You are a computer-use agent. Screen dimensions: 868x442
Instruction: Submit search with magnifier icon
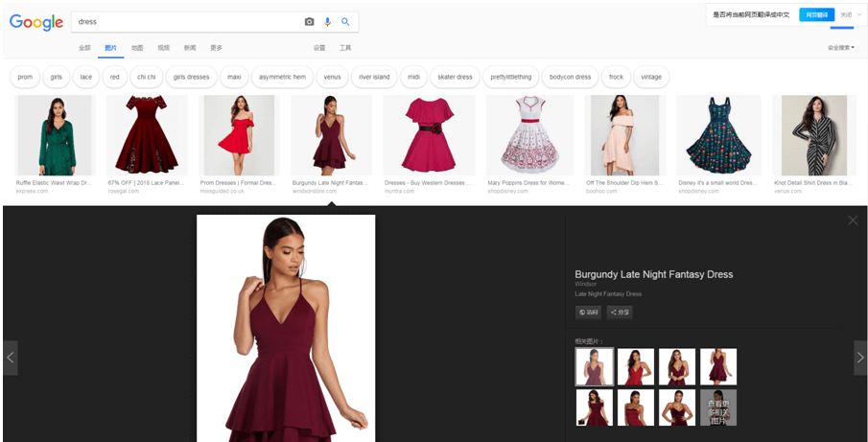click(x=345, y=22)
